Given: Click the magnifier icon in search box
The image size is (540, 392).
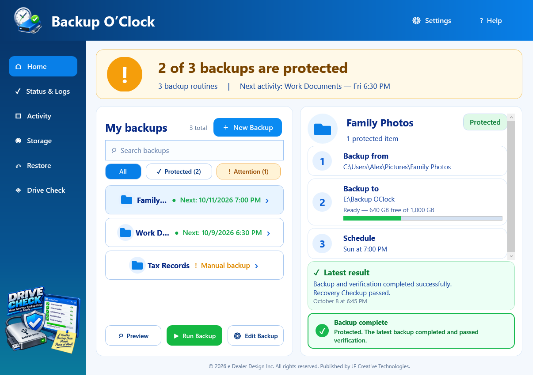Looking at the screenshot, I should (x=114, y=151).
